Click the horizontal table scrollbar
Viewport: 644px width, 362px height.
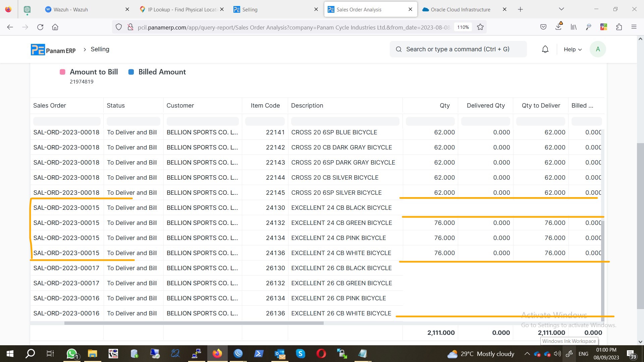click(194, 323)
